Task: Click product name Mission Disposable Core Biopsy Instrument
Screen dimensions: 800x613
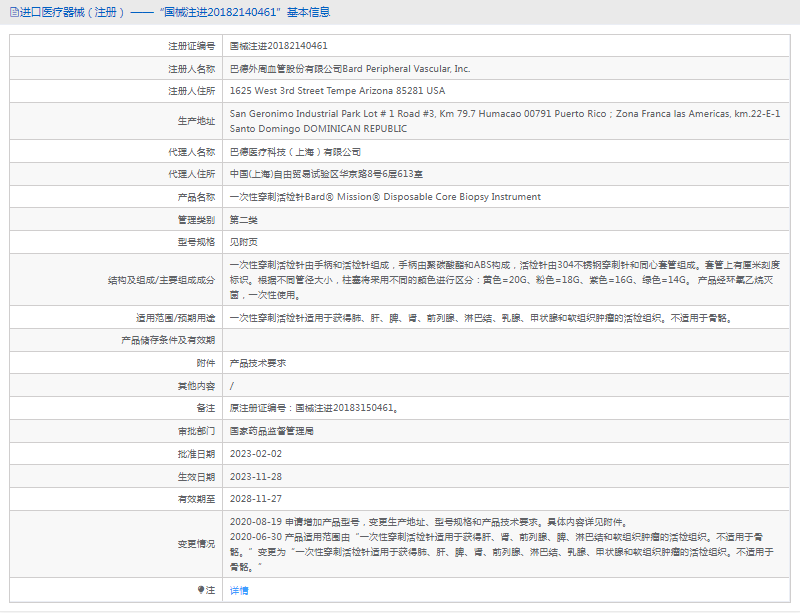Action: coord(385,197)
